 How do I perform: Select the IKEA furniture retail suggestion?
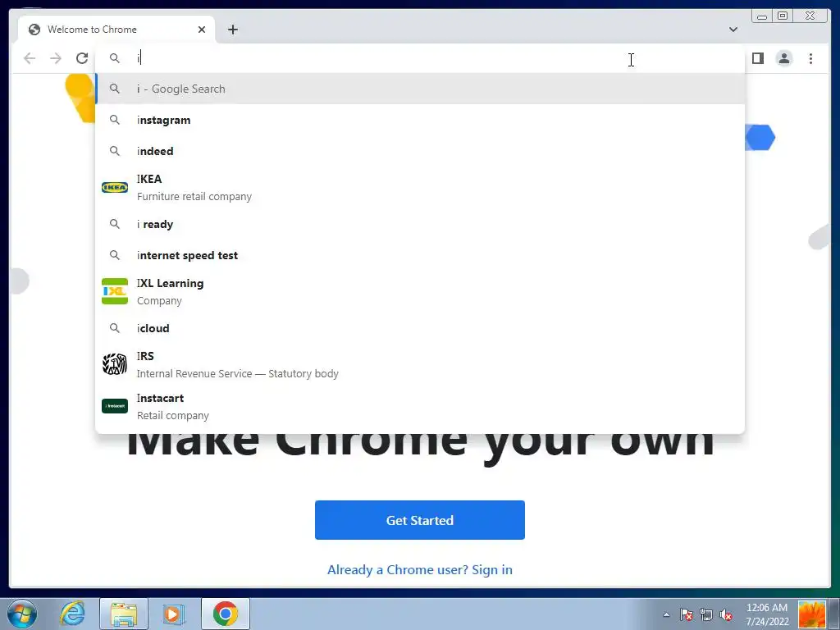(420, 188)
